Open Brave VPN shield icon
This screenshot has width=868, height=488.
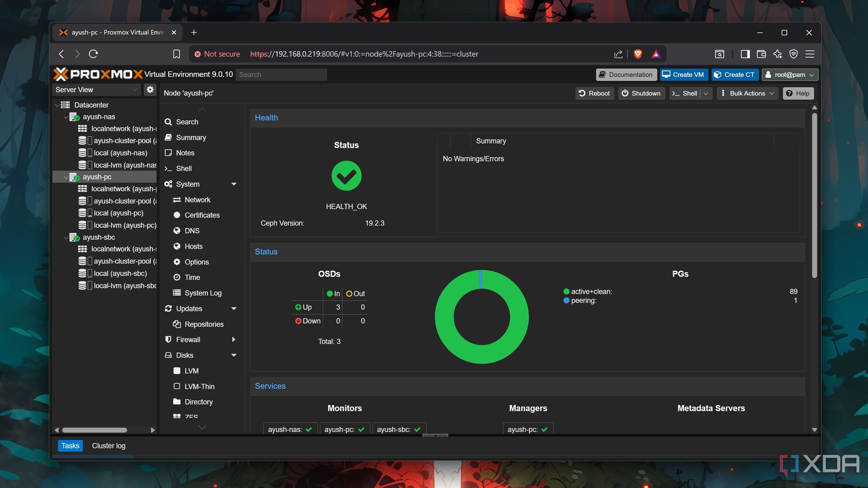tap(794, 54)
